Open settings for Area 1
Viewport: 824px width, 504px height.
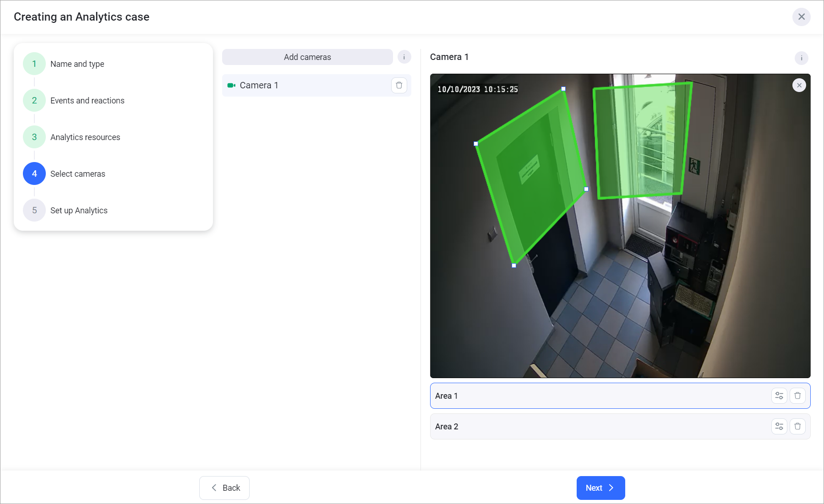(779, 396)
